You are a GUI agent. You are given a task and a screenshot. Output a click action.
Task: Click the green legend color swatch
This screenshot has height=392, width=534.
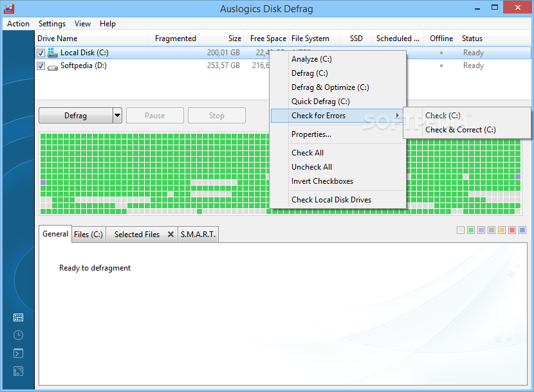pyautogui.click(x=471, y=230)
